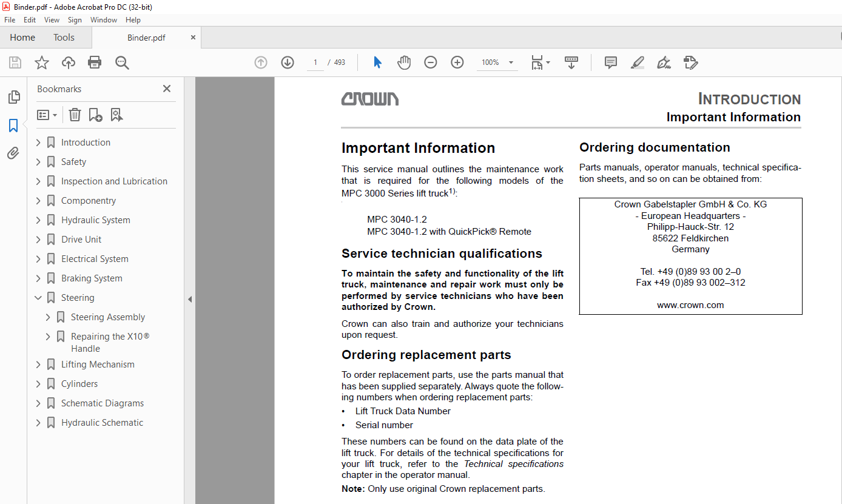Click the stamp/redact tool icon
This screenshot has height=504, width=842.
pyautogui.click(x=690, y=62)
